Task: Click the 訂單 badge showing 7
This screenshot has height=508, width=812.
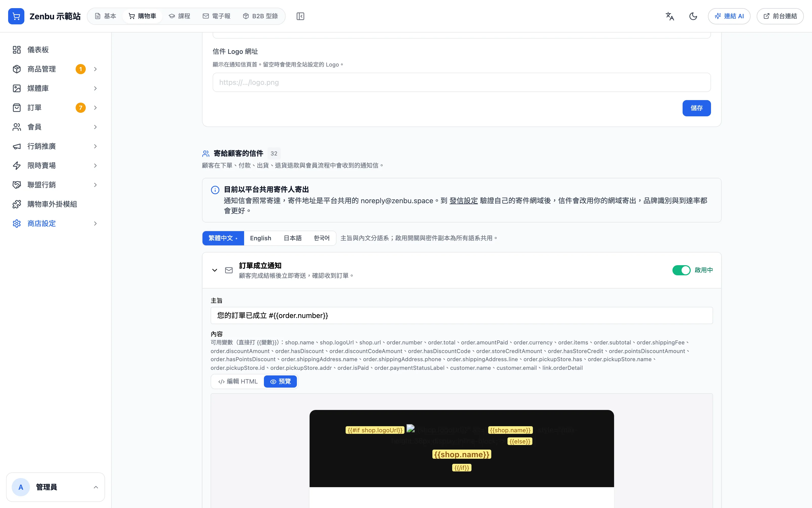Action: point(80,108)
